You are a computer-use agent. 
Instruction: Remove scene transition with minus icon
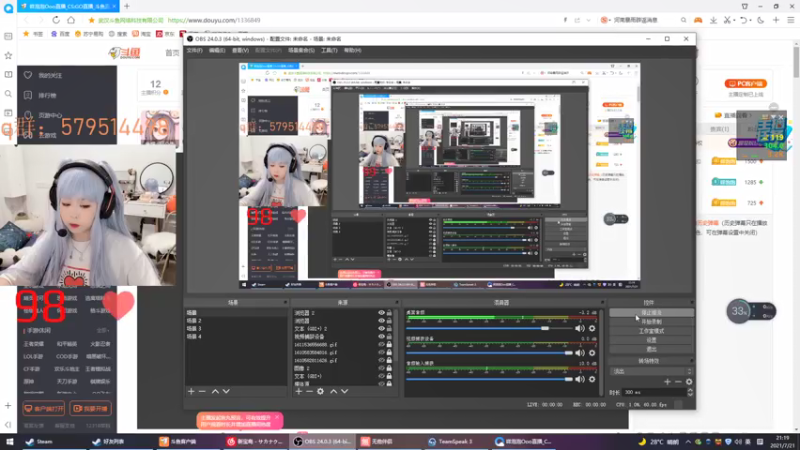tap(678, 382)
